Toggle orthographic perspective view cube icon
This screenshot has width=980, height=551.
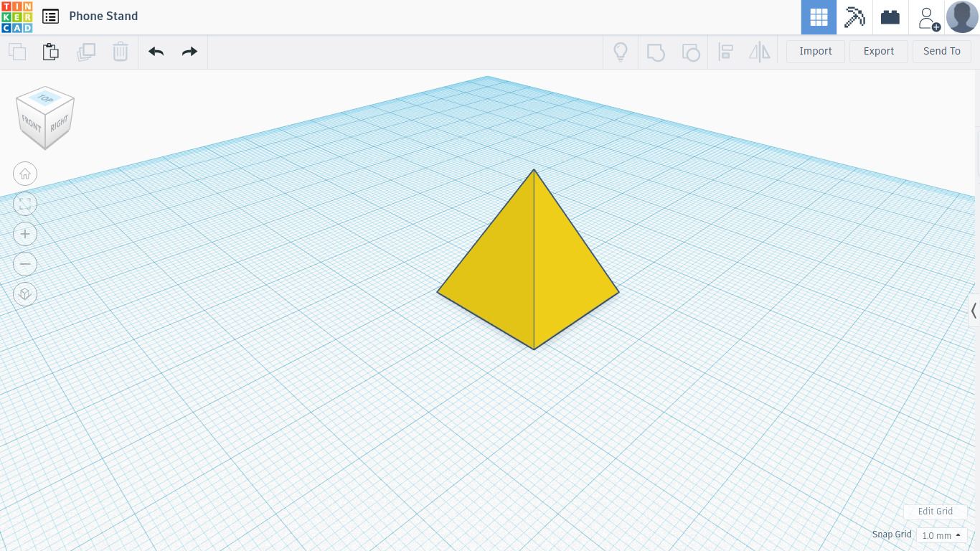pyautogui.click(x=25, y=294)
